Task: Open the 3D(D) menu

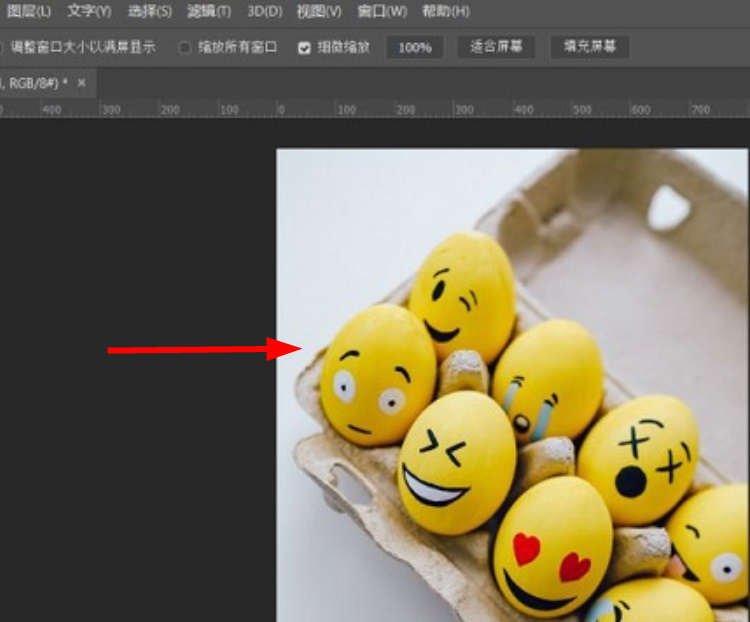Action: [x=265, y=11]
